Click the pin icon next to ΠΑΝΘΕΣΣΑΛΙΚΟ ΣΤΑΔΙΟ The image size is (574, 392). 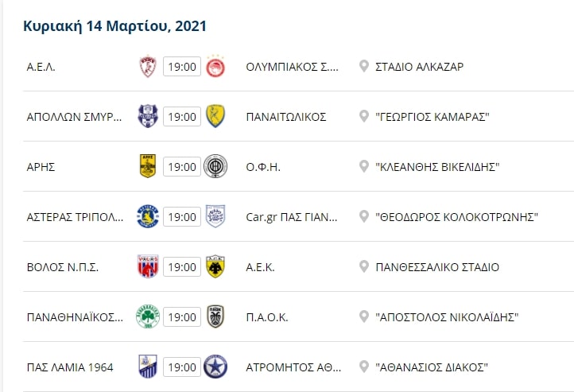click(364, 266)
